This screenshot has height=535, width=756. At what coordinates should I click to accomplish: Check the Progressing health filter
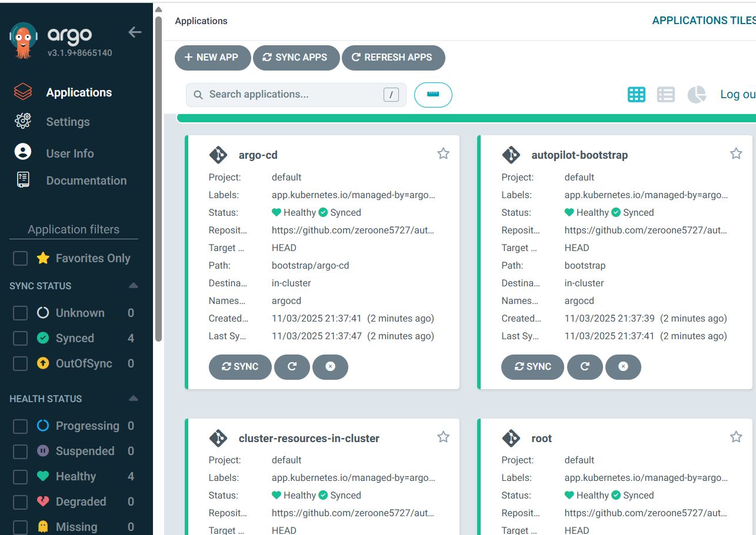coord(20,426)
